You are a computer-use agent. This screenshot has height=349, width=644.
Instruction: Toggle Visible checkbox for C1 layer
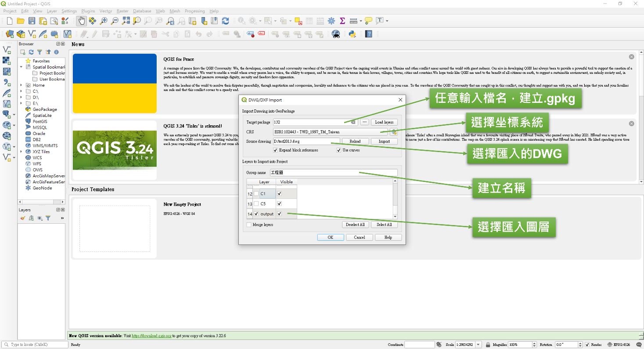pyautogui.click(x=279, y=193)
